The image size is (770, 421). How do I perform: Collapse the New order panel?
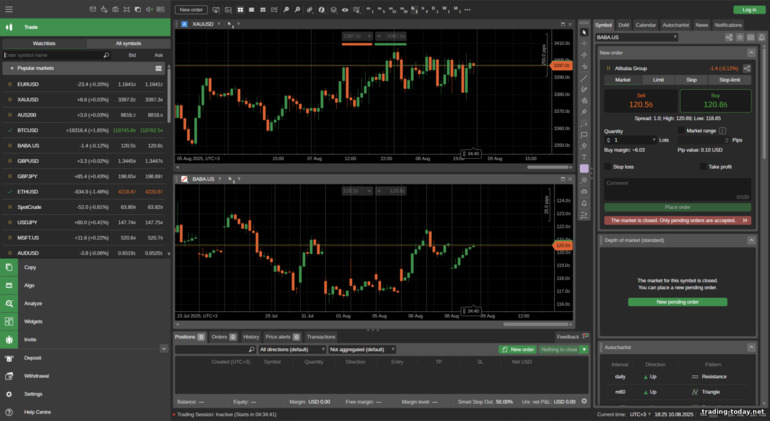751,53
